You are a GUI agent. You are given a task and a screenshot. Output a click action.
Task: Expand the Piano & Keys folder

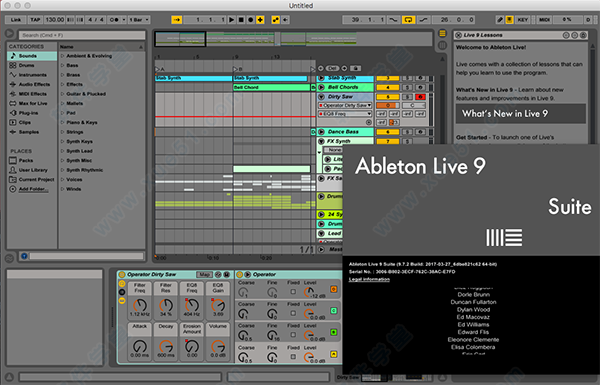click(x=62, y=122)
